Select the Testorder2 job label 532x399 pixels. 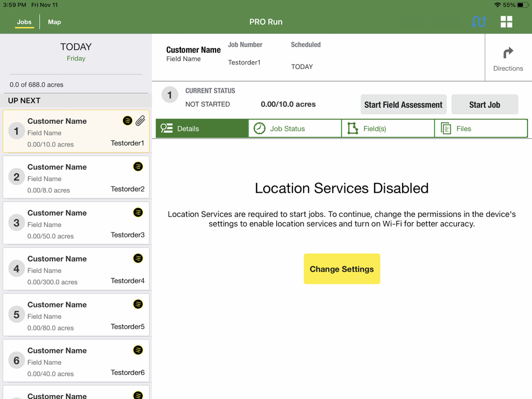click(x=128, y=189)
